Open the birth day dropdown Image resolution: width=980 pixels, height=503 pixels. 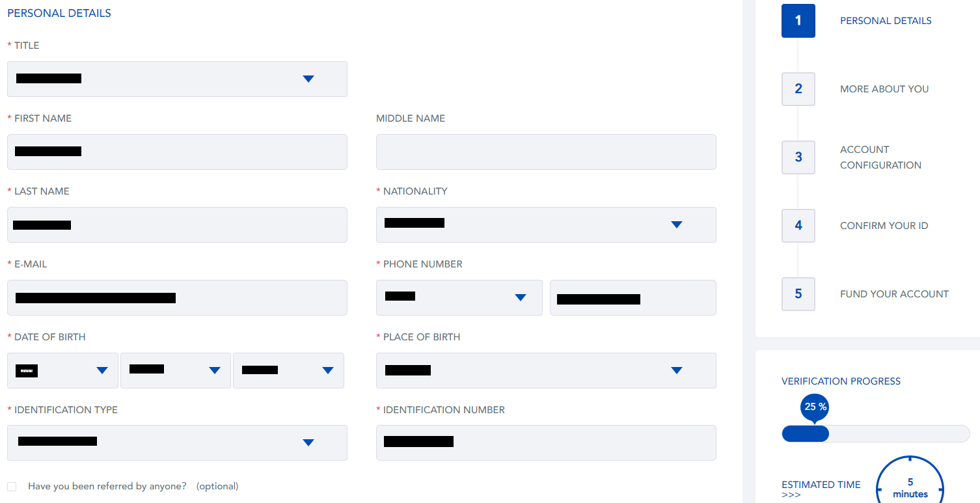coord(62,370)
